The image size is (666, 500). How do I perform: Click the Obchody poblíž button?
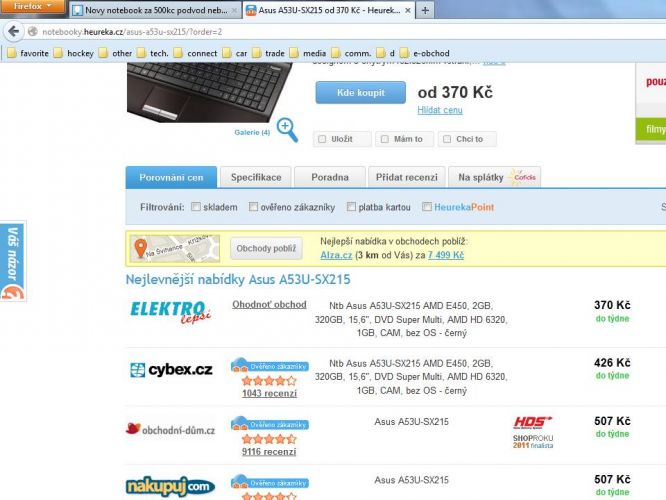(x=266, y=249)
